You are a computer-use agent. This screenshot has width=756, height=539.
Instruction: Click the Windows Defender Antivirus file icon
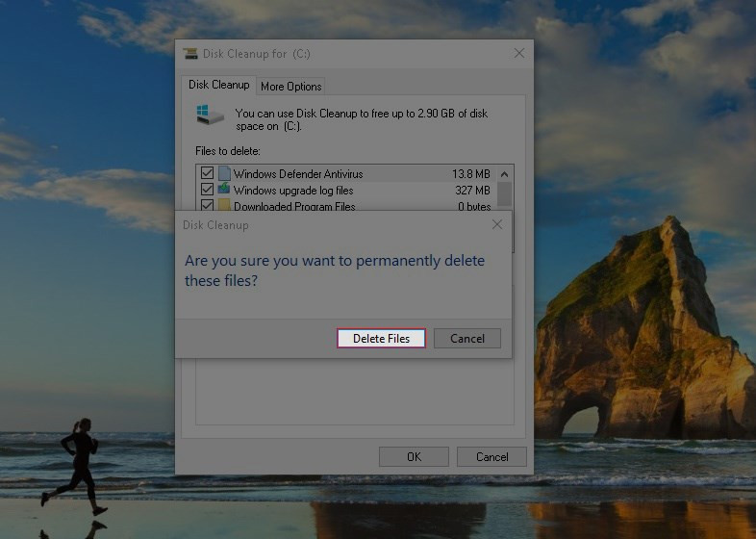point(224,173)
